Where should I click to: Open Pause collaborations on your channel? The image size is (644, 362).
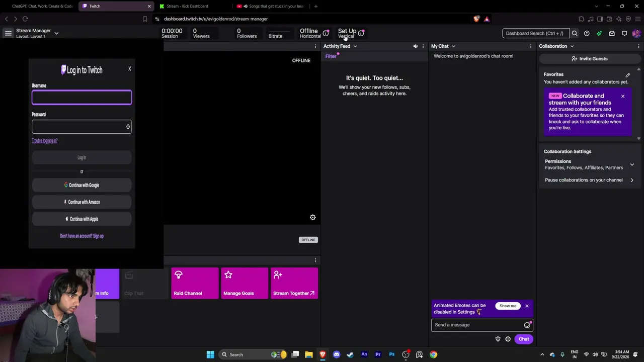tap(589, 180)
